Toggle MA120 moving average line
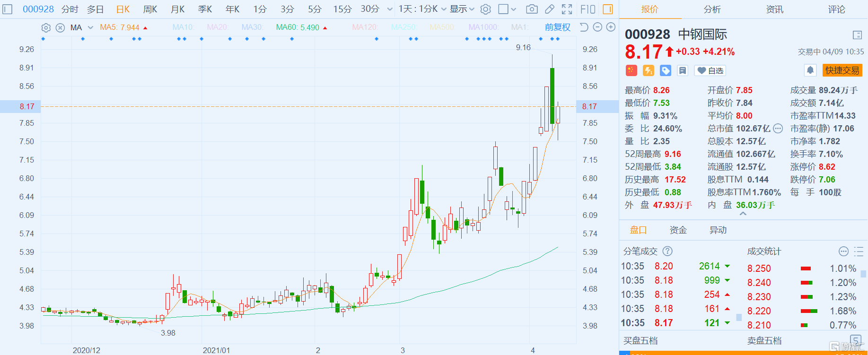Image resolution: width=868 pixels, height=355 pixels. click(365, 27)
